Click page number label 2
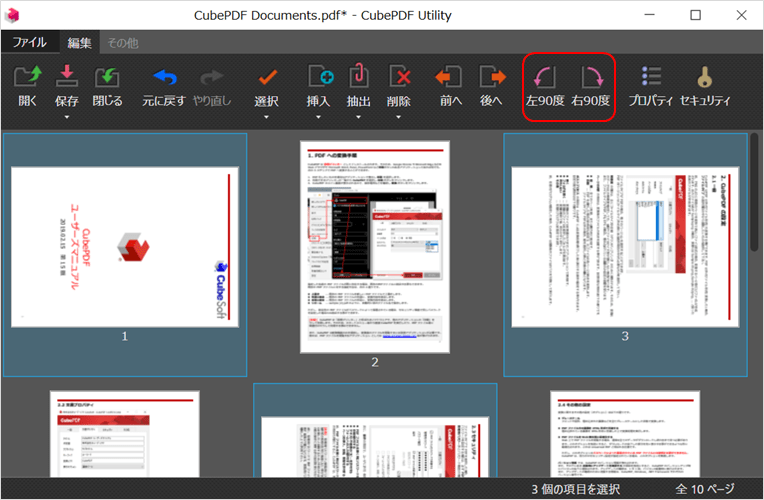The image size is (764, 500). click(375, 362)
